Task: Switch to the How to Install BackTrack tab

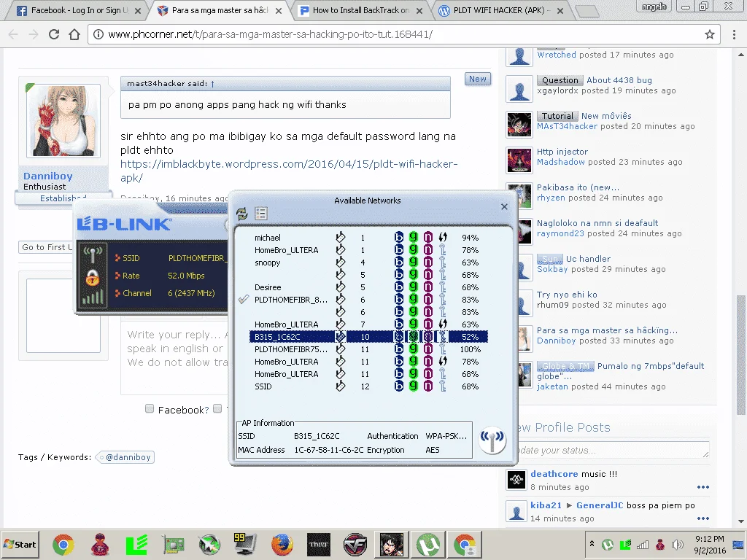Action: point(360,10)
